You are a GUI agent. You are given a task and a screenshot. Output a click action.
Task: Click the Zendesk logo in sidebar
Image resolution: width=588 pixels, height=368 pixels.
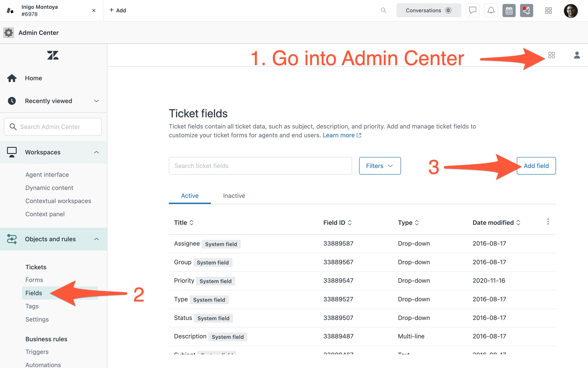[53, 55]
